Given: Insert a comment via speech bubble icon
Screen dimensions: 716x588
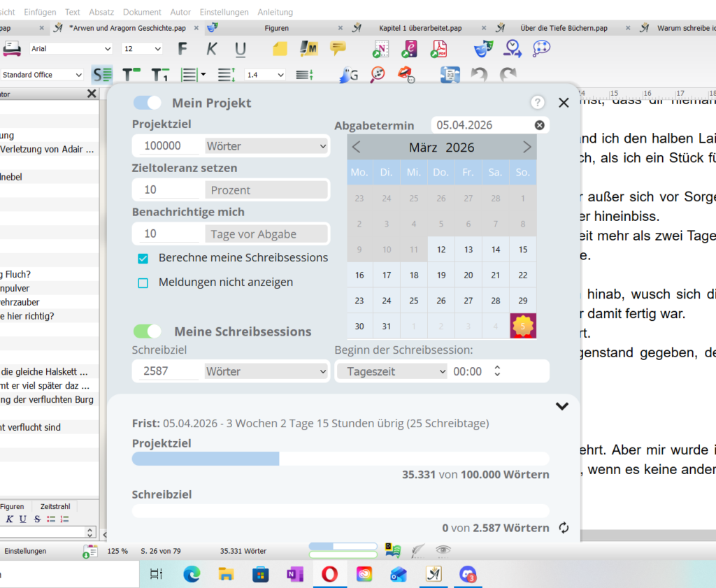Looking at the screenshot, I should [x=338, y=49].
